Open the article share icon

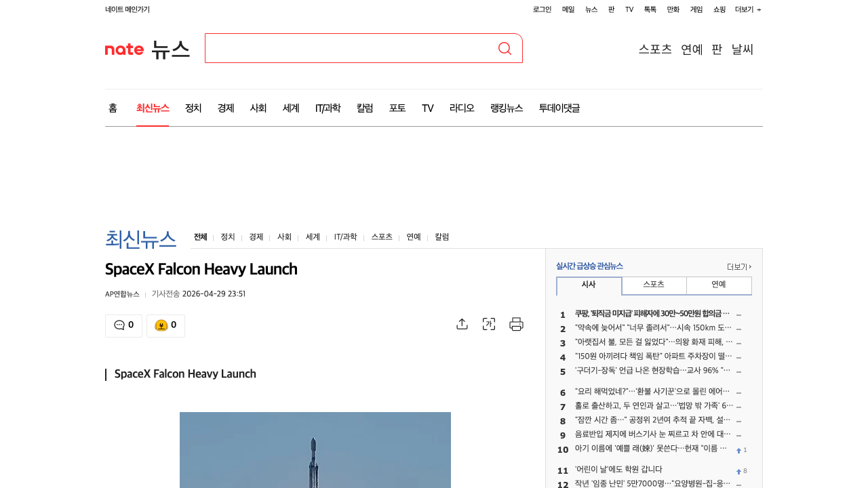(462, 324)
